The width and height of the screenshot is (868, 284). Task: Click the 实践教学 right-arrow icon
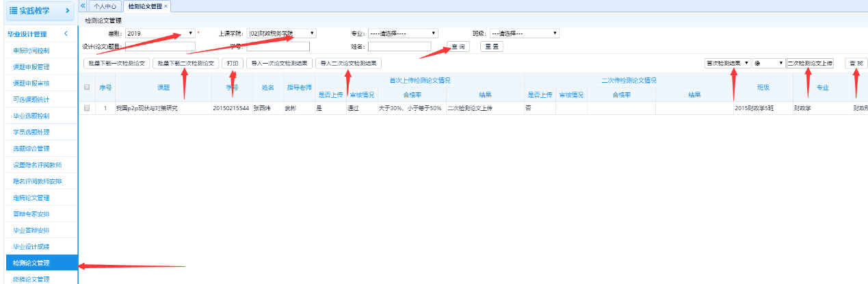tap(66, 11)
